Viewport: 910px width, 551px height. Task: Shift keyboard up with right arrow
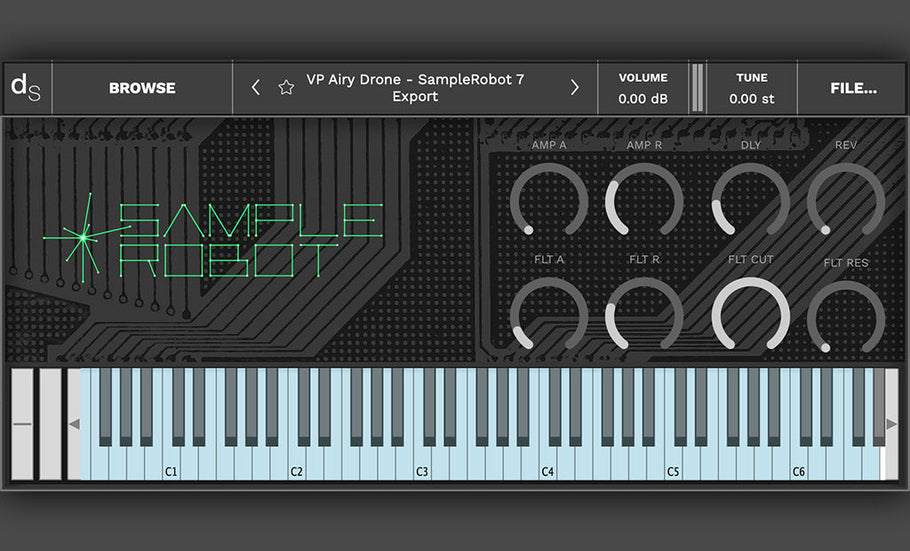(x=891, y=424)
